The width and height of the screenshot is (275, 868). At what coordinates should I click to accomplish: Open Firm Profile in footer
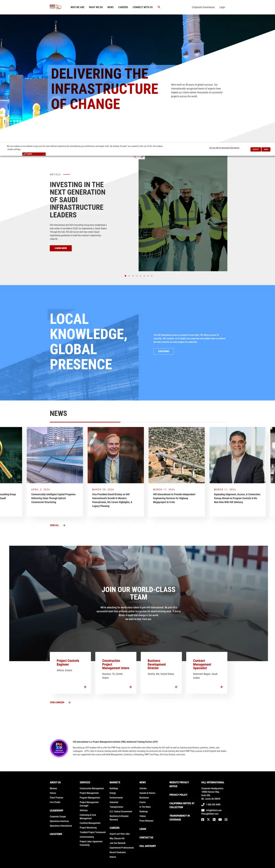(x=55, y=802)
